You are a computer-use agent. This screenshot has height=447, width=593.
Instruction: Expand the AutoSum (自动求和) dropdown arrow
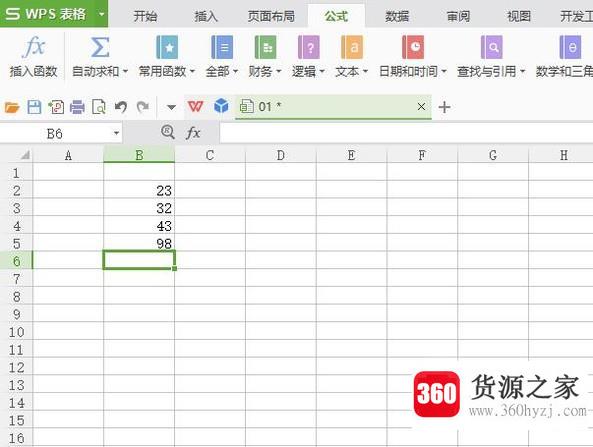click(x=125, y=71)
